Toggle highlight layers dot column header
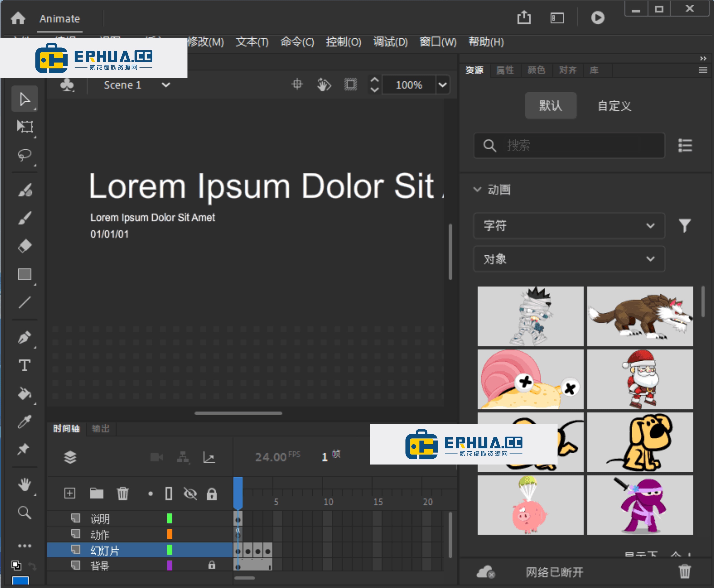714x588 pixels. tap(150, 494)
